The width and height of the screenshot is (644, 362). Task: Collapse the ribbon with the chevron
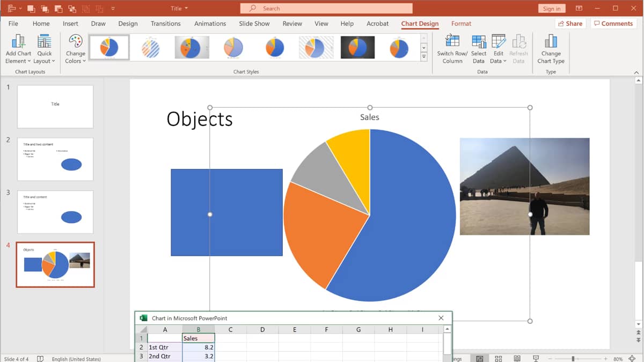click(x=636, y=72)
